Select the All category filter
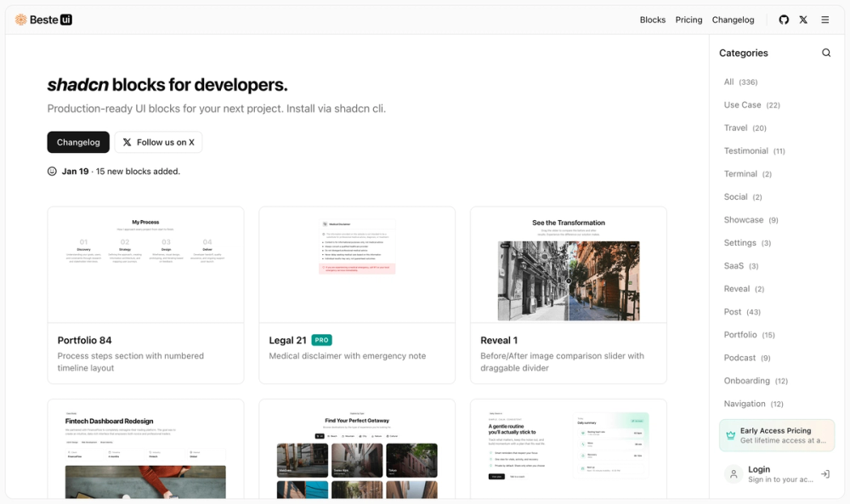 (x=728, y=82)
